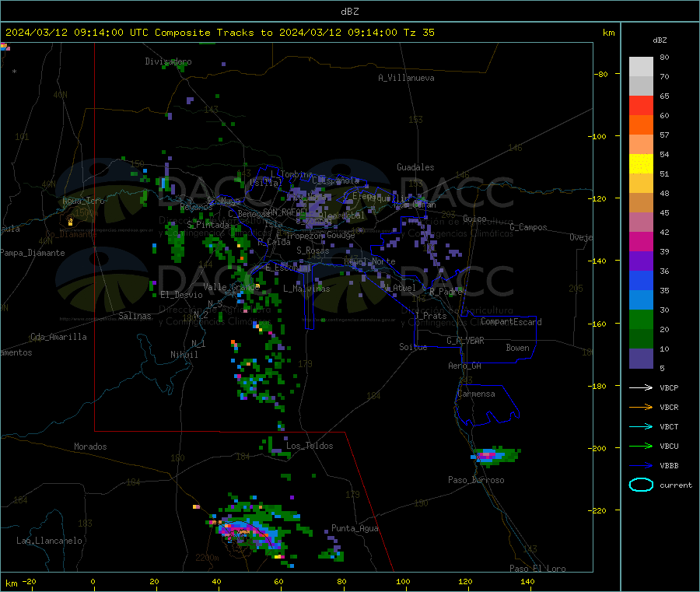Viewport: 700px width, 592px height.
Task: Click the 0 km horizontal axis label
Action: (93, 582)
